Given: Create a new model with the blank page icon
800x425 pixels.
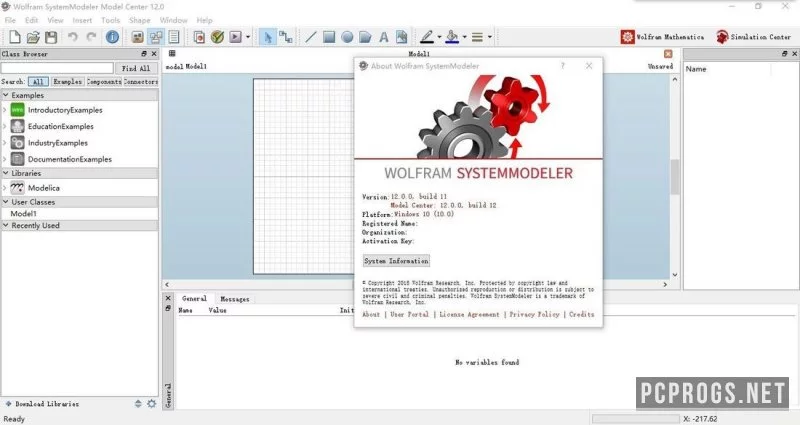Looking at the screenshot, I should 15,37.
